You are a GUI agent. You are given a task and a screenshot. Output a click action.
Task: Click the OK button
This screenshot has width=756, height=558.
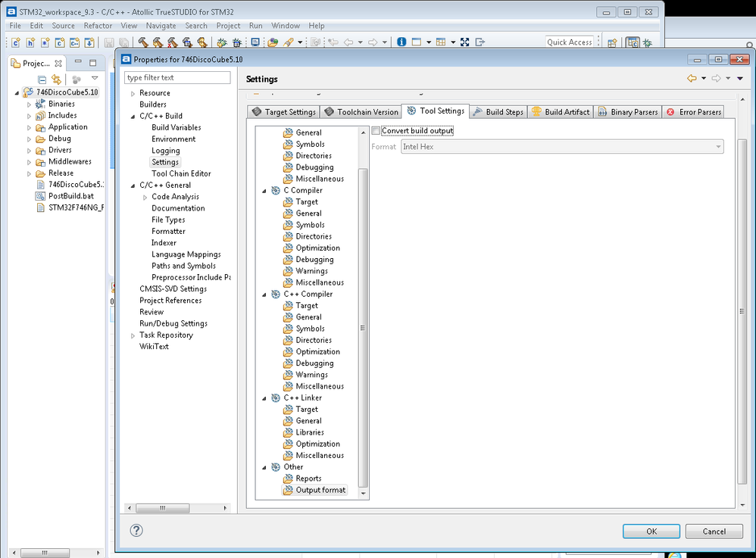651,531
